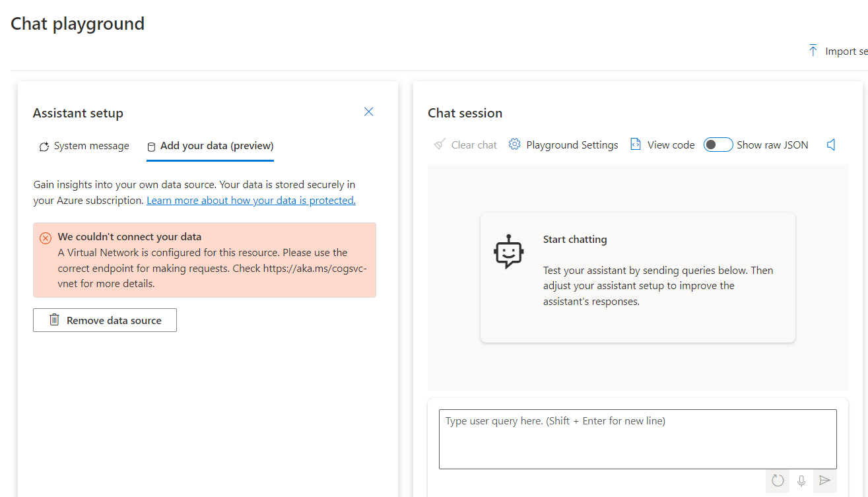
Task: Click the Clear chat broom icon
Action: coord(440,145)
